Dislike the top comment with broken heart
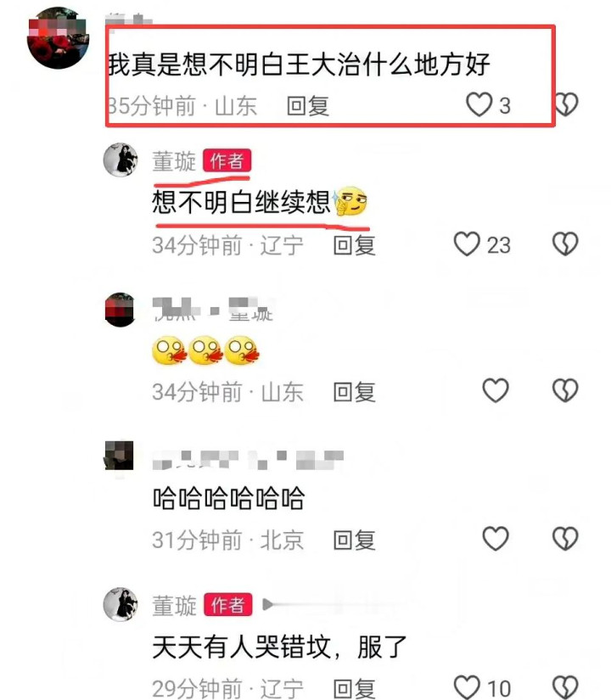611x700 pixels. [565, 104]
